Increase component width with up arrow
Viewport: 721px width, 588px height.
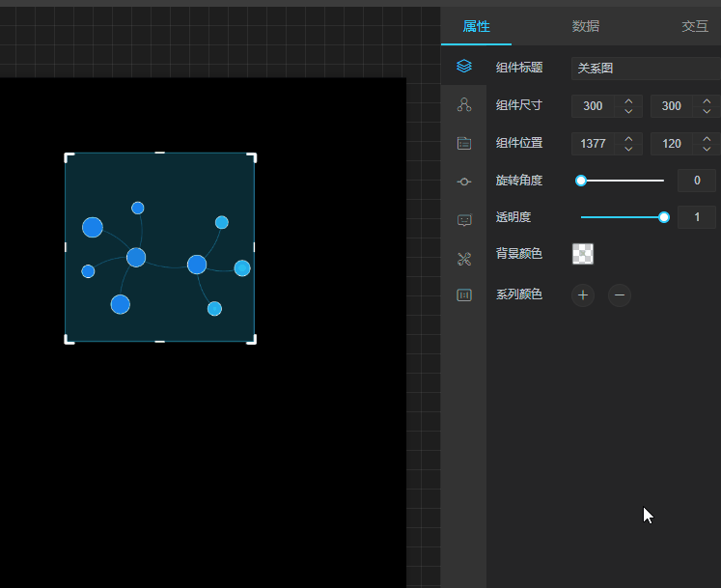(x=628, y=100)
